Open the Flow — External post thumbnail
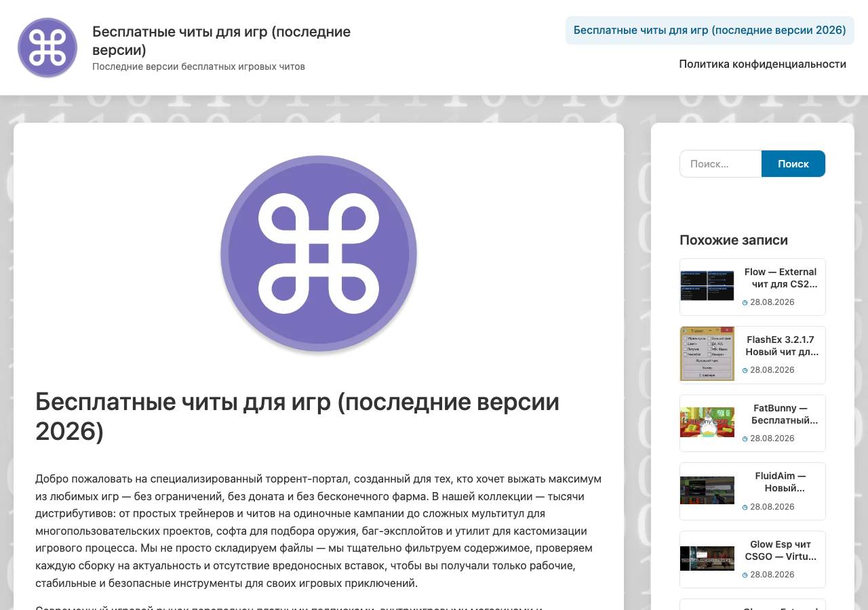This screenshot has height=610, width=868. (x=707, y=286)
